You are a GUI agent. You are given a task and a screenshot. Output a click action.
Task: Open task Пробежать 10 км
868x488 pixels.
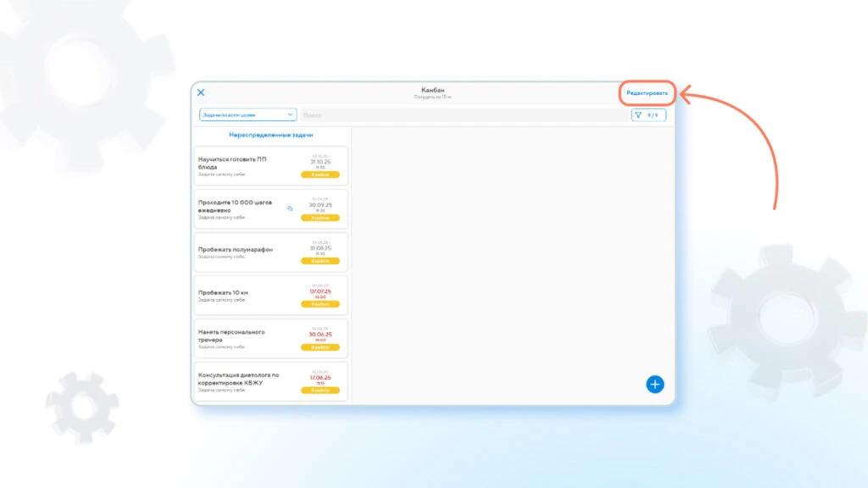pos(270,296)
